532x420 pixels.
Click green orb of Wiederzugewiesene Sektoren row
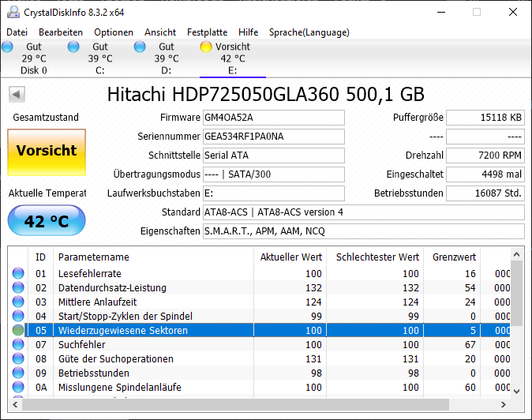pos(18,331)
